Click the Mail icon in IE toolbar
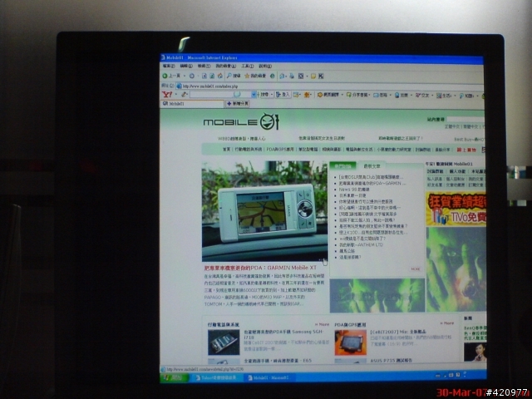The width and height of the screenshot is (532, 399). click(x=282, y=76)
